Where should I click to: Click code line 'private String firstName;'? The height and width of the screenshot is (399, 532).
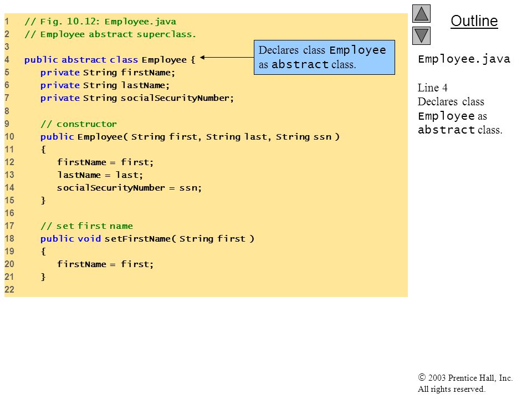108,73
